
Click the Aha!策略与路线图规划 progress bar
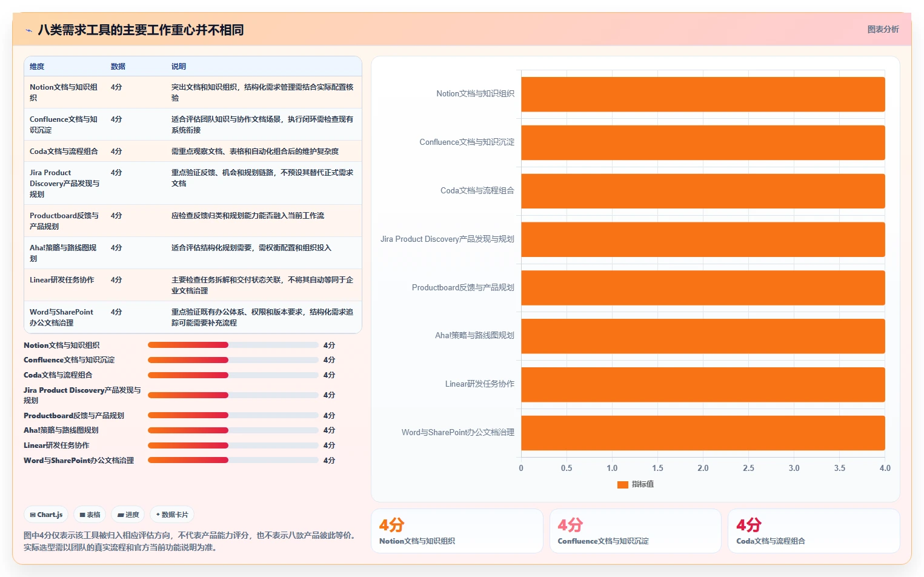tap(233, 430)
